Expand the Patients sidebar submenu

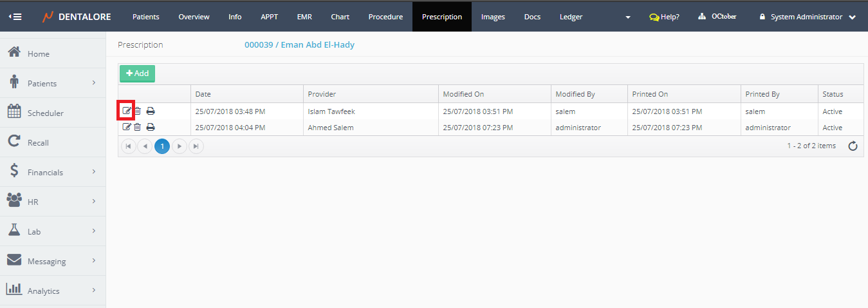pos(93,83)
